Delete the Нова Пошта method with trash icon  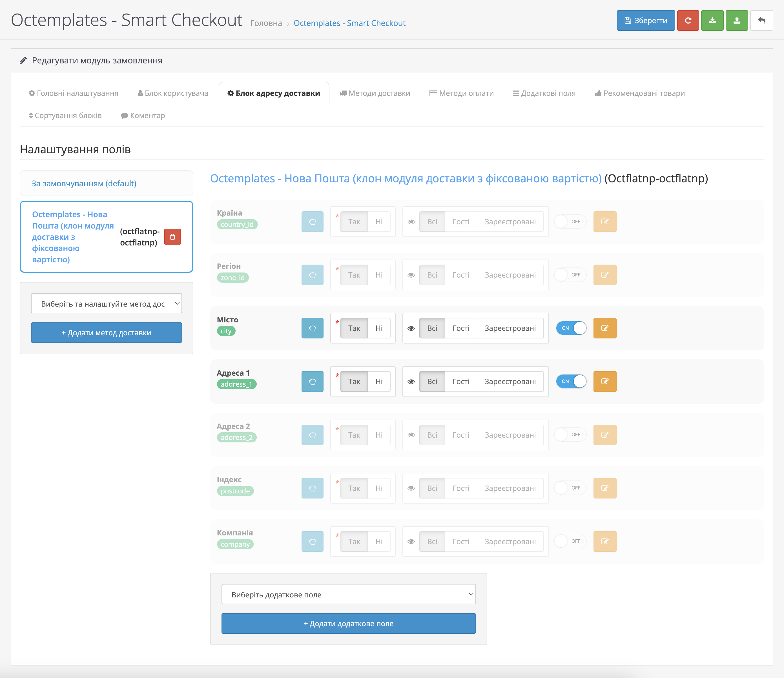tap(172, 237)
